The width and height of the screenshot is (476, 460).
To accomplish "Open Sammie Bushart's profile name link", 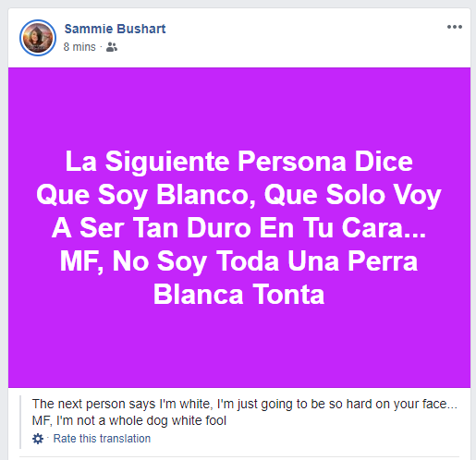I will coord(115,29).
